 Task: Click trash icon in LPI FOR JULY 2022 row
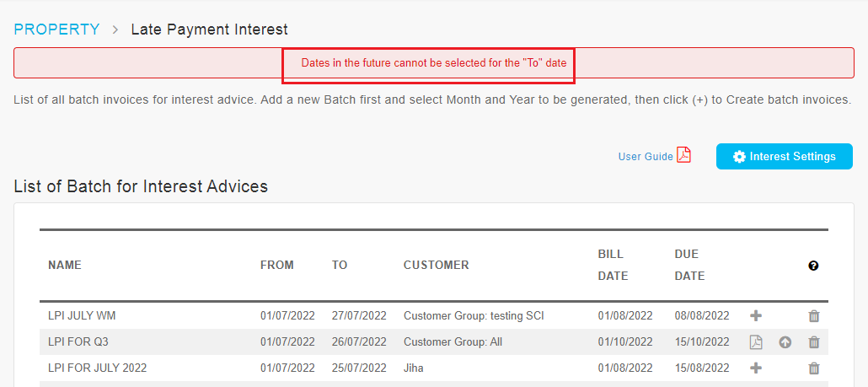click(814, 368)
